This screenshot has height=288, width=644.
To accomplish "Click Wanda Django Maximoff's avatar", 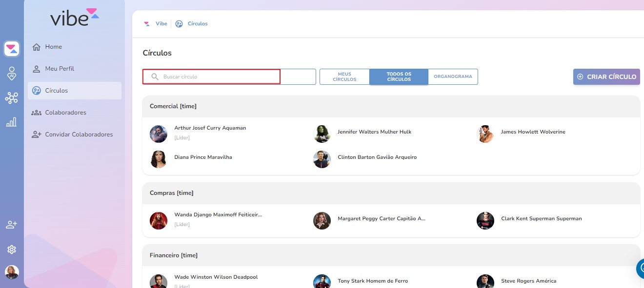I will pyautogui.click(x=159, y=221).
